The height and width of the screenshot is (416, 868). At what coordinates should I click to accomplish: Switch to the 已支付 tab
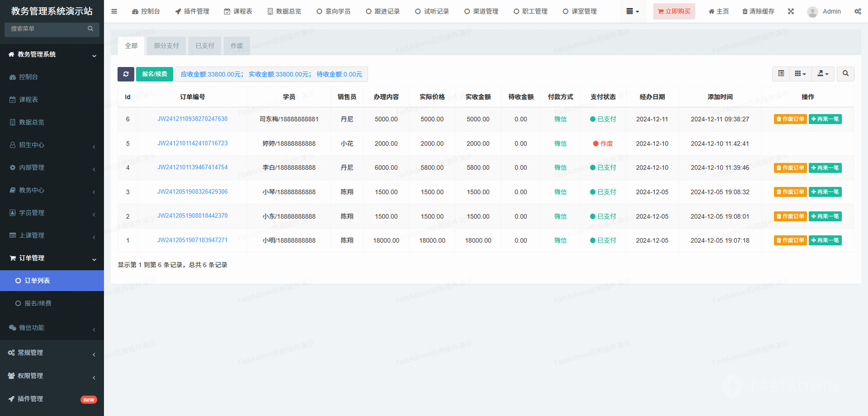coord(205,46)
